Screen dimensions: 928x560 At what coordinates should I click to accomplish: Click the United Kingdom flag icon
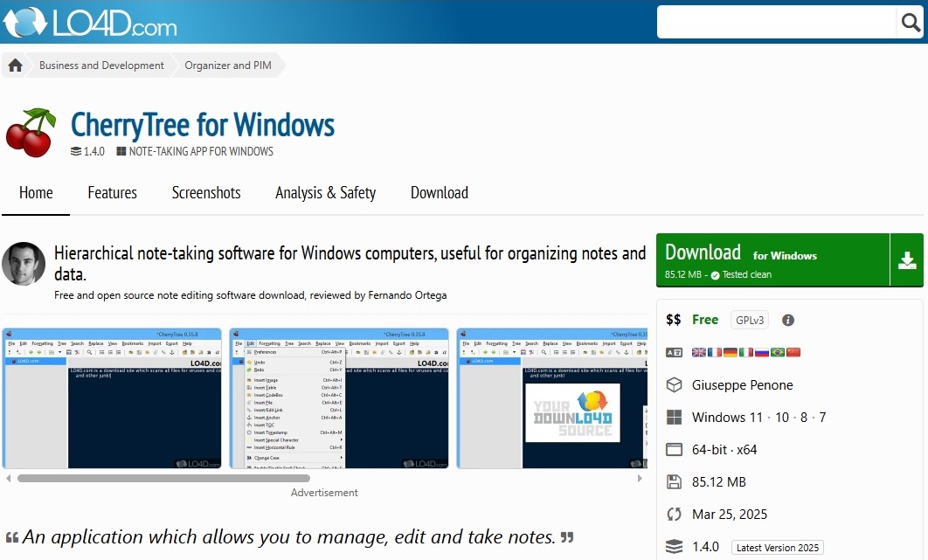[x=699, y=352]
